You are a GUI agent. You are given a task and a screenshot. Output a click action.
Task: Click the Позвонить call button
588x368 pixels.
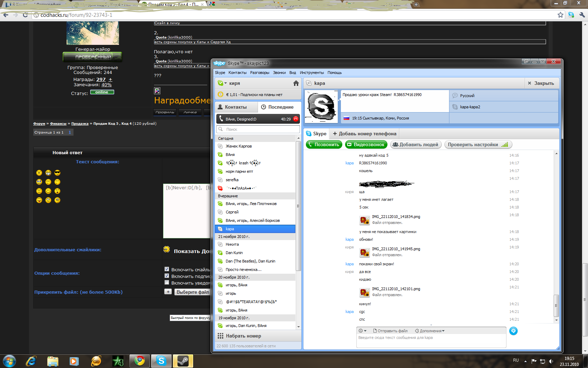tap(324, 144)
